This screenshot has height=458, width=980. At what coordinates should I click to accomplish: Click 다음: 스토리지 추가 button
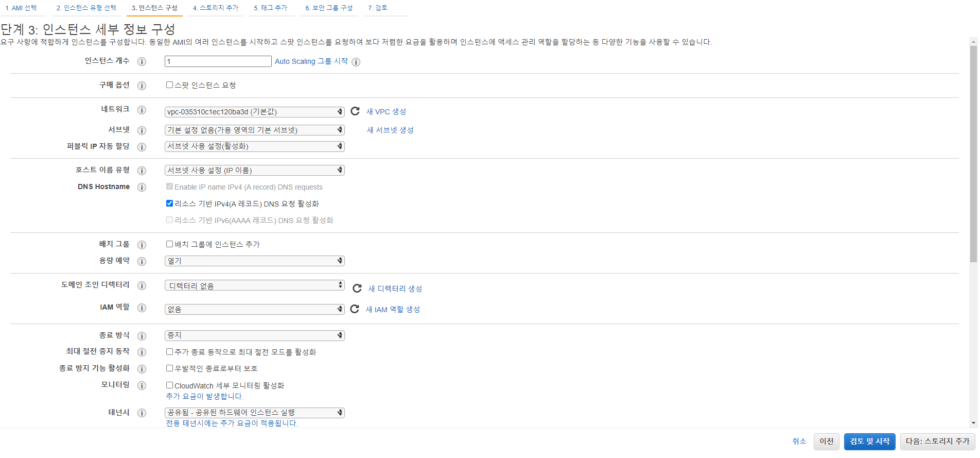[x=938, y=442]
